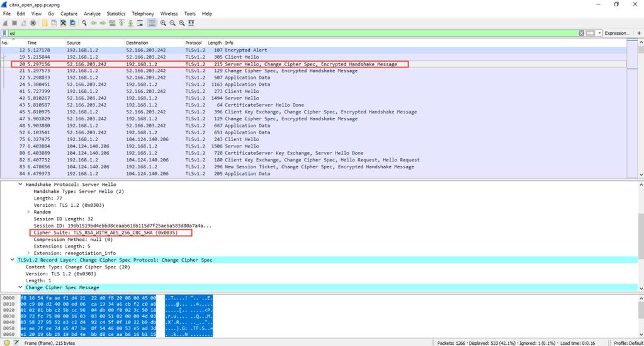The height and width of the screenshot is (346, 644).
Task: Save this capture file
Action: [54, 23]
